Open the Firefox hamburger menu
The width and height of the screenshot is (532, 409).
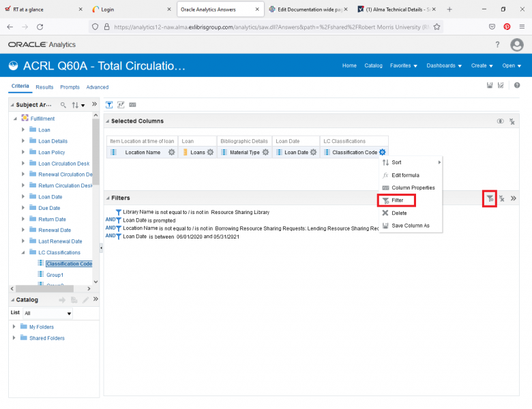coord(522,27)
